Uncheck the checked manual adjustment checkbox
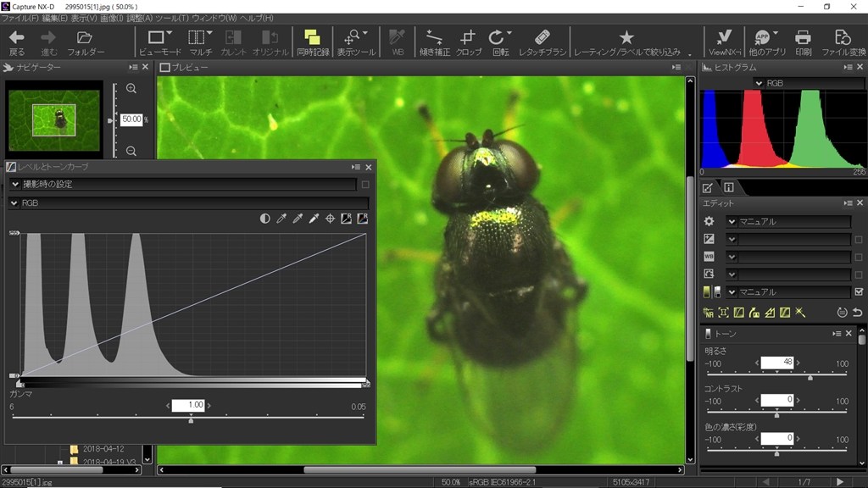The width and height of the screenshot is (868, 488). [x=859, y=292]
